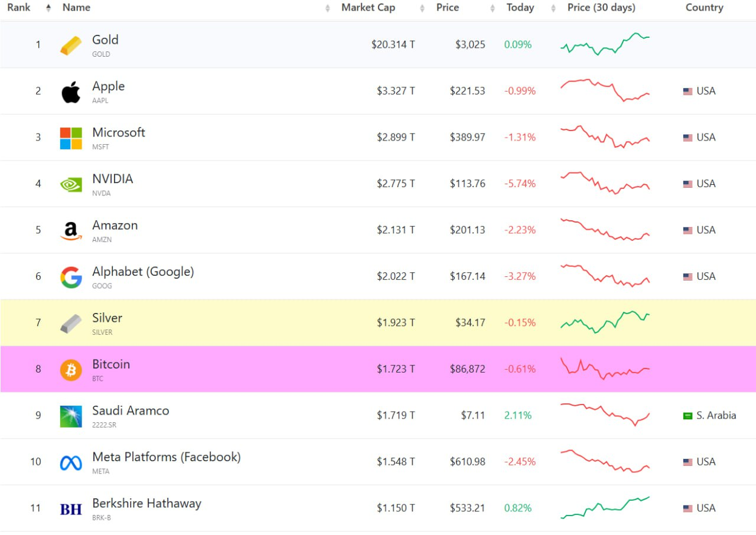This screenshot has width=756, height=535.
Task: Open the Silver asset link
Action: click(107, 318)
